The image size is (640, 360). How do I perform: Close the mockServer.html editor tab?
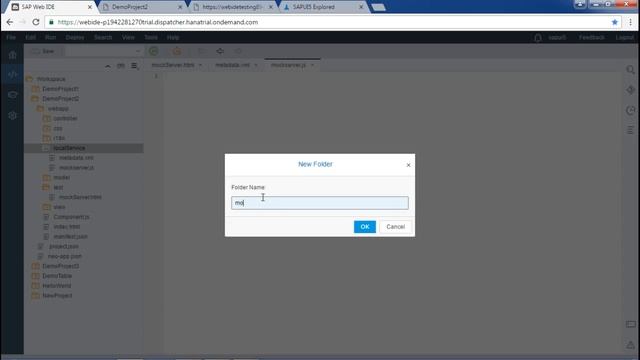click(200, 65)
